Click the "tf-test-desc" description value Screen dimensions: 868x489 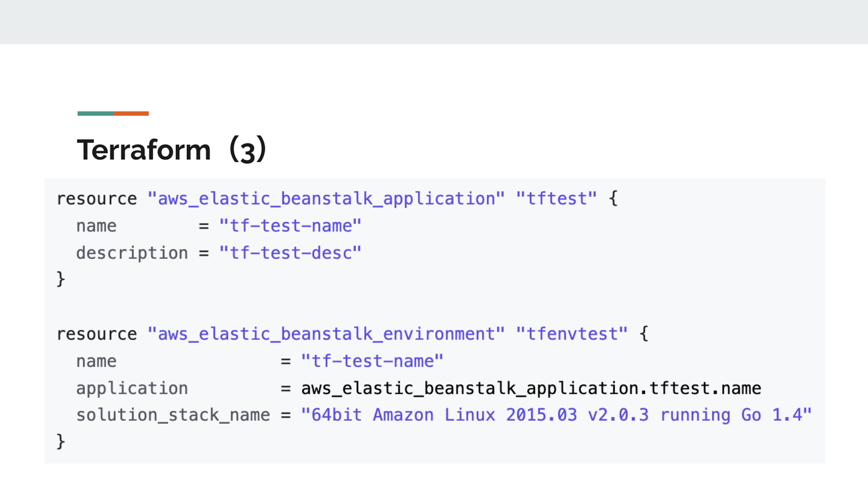tap(290, 253)
